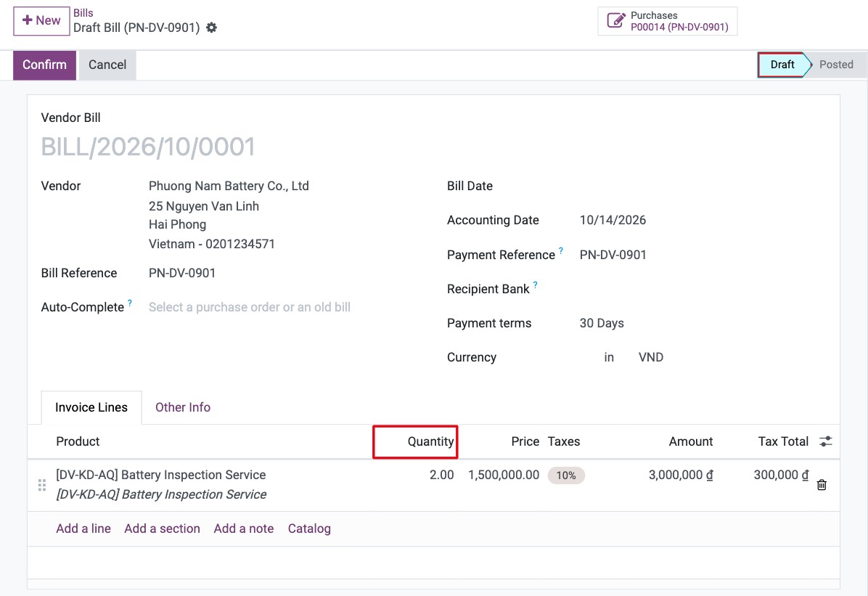868x596 pixels.
Task: Sort by the Product column header
Action: (78, 441)
